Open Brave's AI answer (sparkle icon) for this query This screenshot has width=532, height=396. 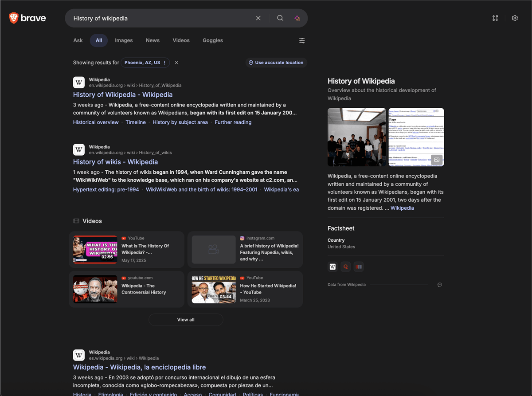[297, 18]
